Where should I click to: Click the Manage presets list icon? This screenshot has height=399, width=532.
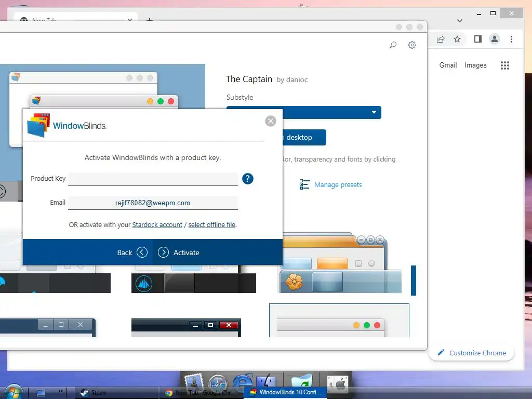point(304,184)
